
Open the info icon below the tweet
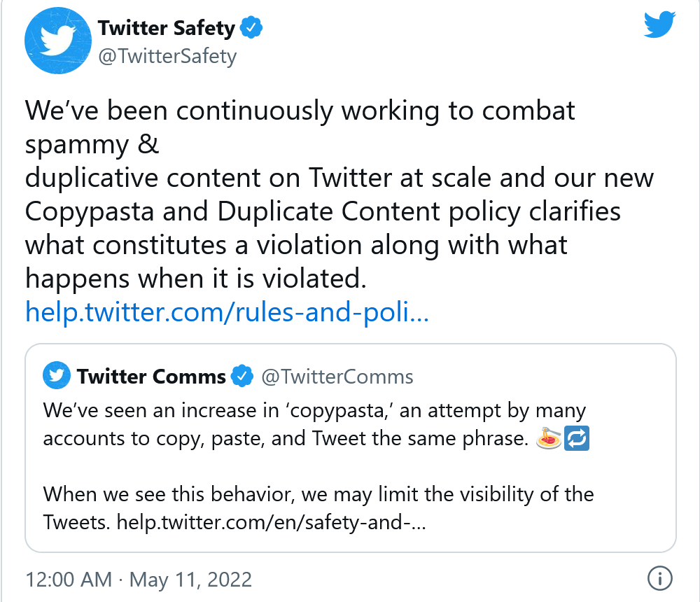tap(660, 578)
